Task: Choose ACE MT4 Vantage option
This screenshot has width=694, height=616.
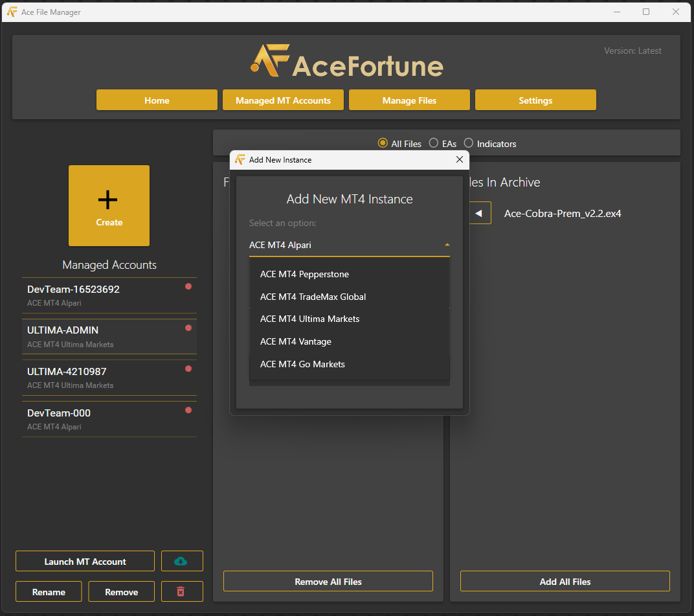Action: 349,341
